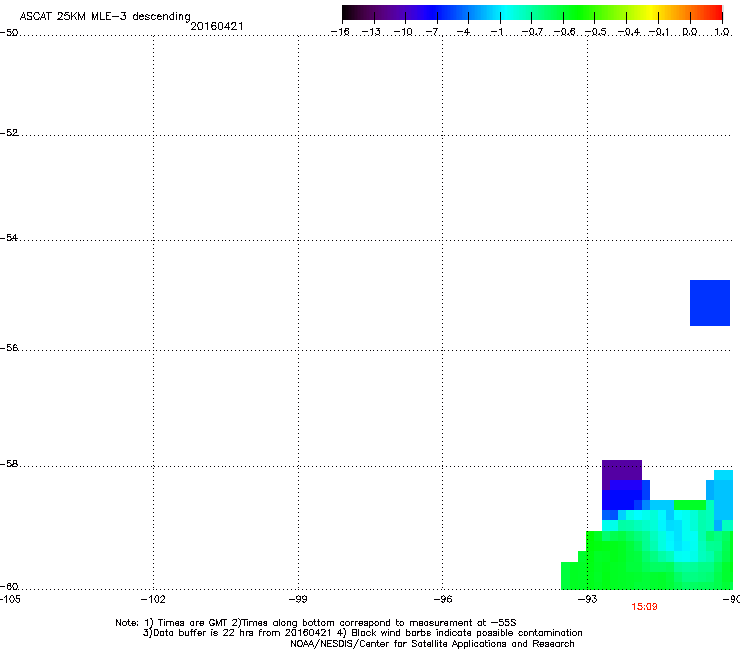This screenshot has height=650, width=740.
Task: Click the color bar label 0.0
Action: (x=690, y=32)
